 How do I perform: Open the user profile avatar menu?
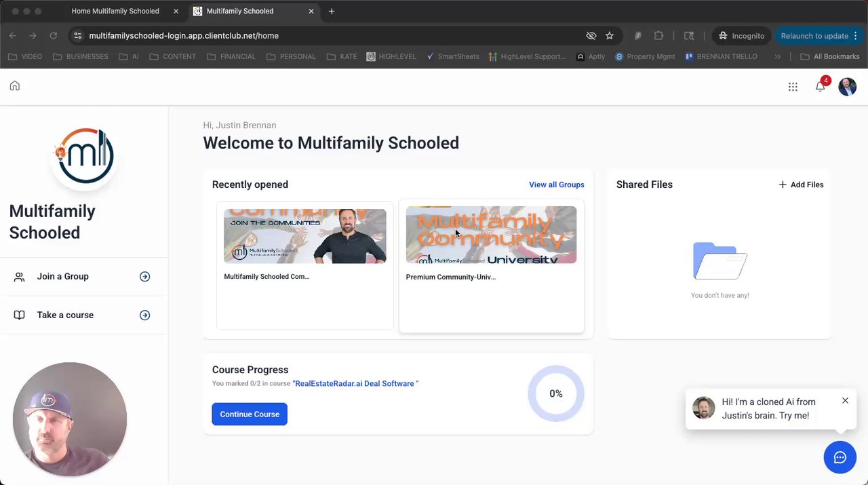(848, 86)
